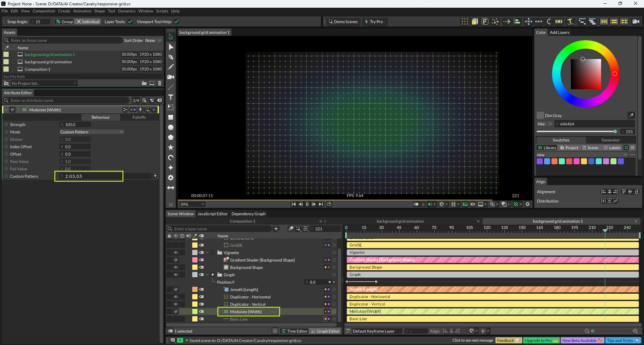
Task: Select the Text tool in the toolbar
Action: (x=171, y=97)
